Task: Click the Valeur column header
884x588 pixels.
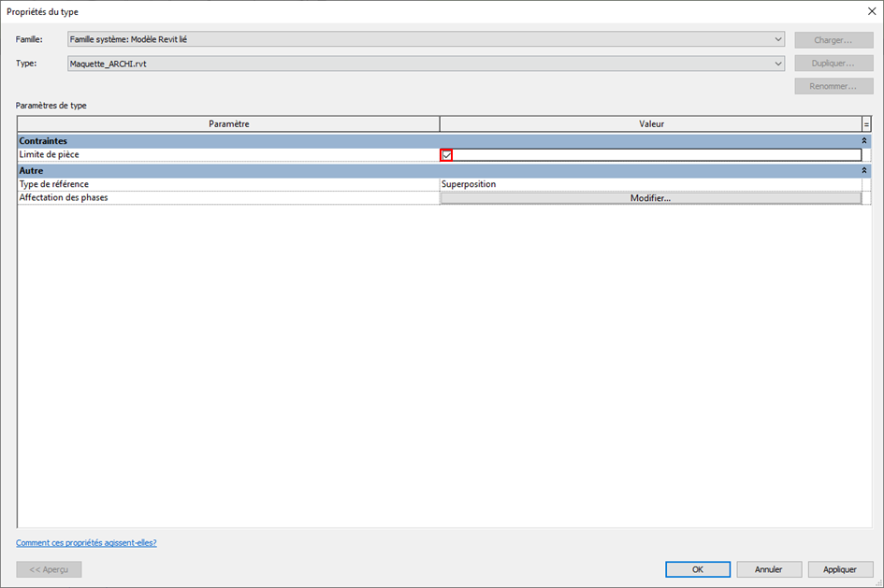Action: point(650,124)
